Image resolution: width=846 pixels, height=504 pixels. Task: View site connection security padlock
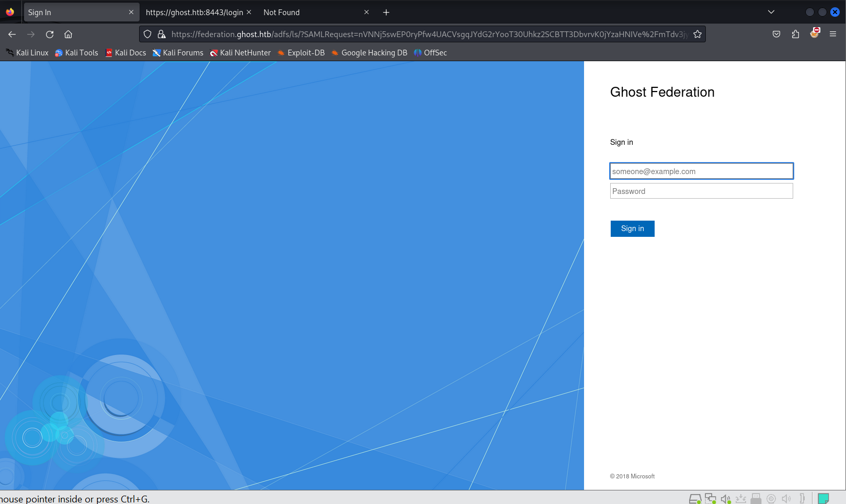(x=162, y=34)
